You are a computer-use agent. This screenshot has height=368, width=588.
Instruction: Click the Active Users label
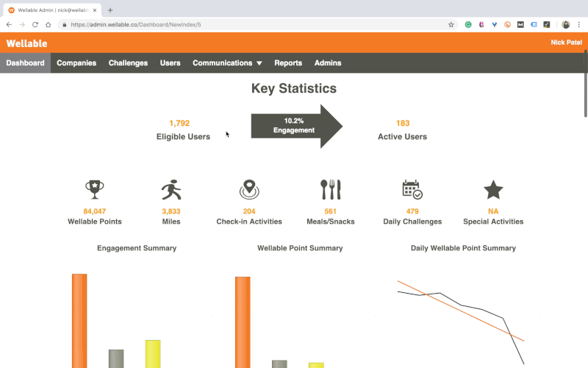click(402, 137)
